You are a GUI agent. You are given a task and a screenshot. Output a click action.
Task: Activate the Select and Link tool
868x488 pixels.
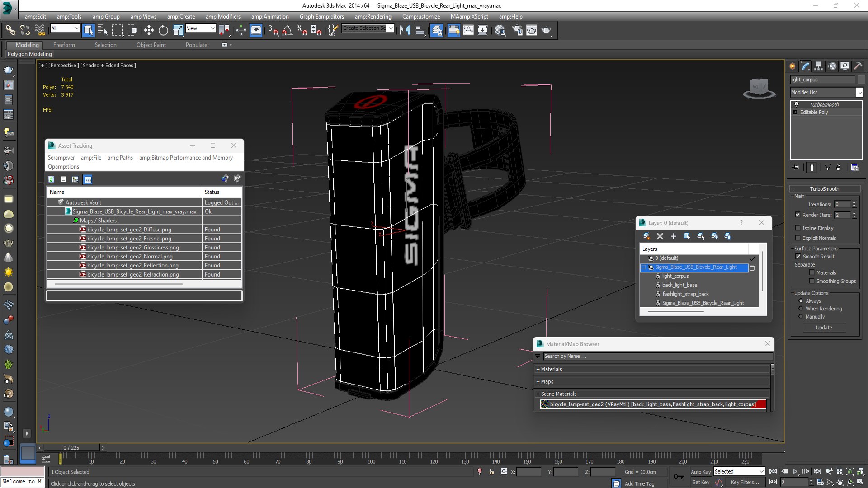click(x=10, y=30)
